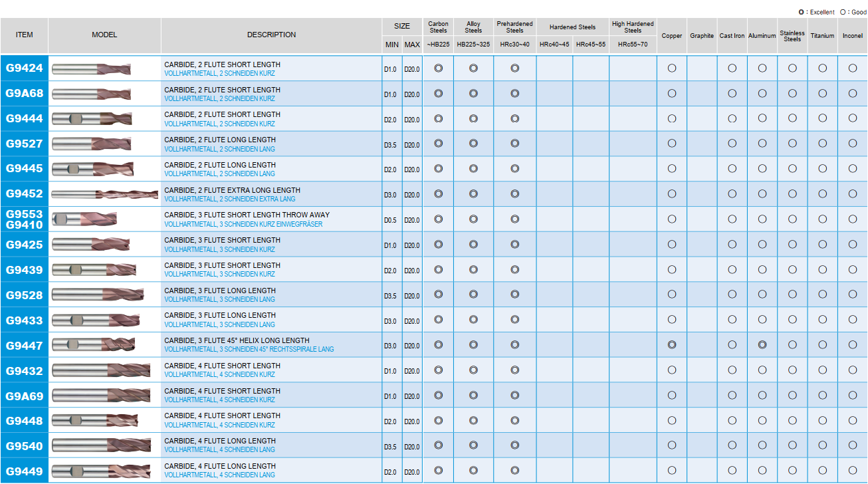Open item code G9A68
Viewport: 868px width, 484px height.
[x=25, y=94]
